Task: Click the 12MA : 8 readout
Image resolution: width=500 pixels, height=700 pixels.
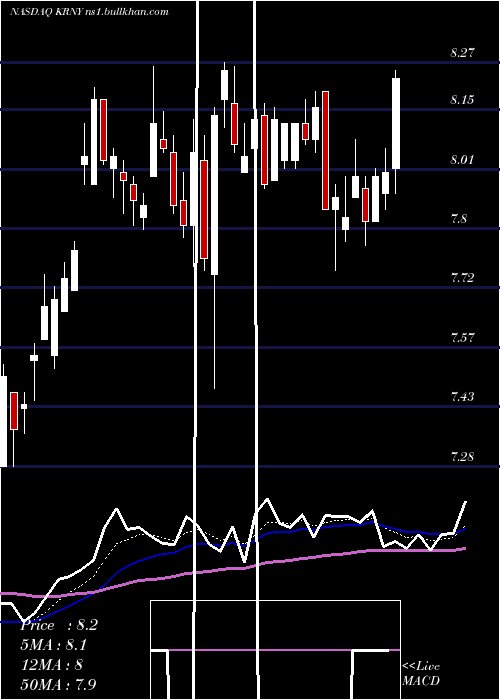Action: coord(52,664)
